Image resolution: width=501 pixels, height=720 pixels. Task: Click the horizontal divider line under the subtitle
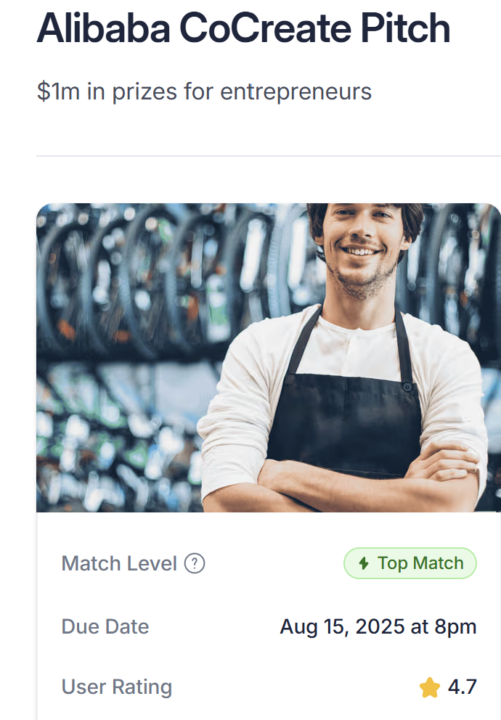coord(269,156)
